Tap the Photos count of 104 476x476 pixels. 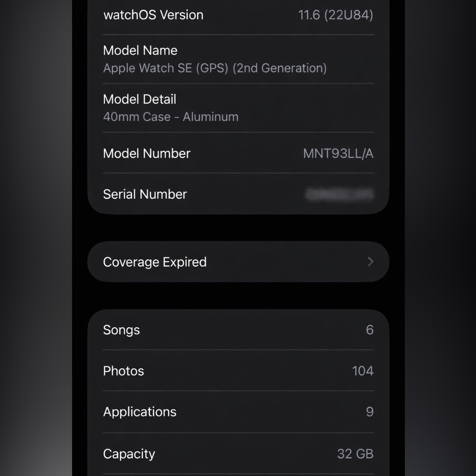coord(362,371)
